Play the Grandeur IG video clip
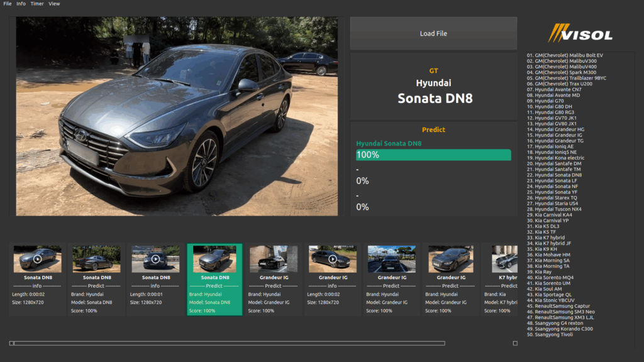Image resolution: width=644 pixels, height=362 pixels. [333, 259]
